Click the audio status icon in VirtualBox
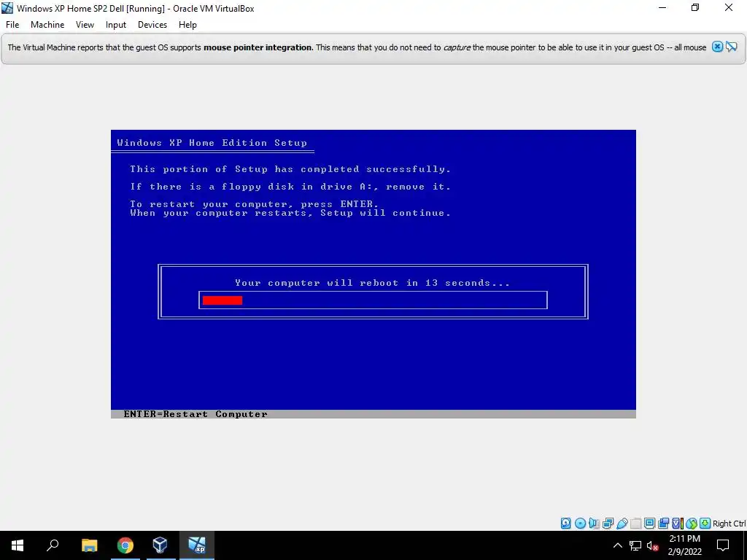The height and width of the screenshot is (560, 747). point(594,524)
